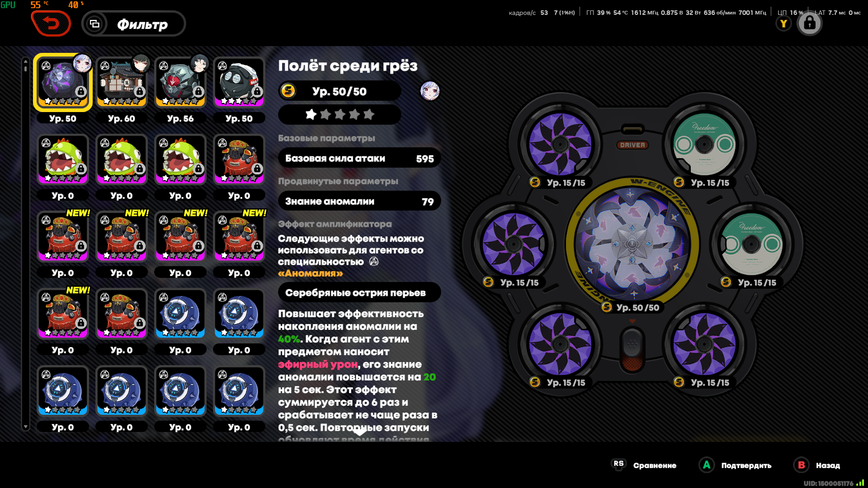Click the central W-Engine disc Ур. 50/50
This screenshot has height=488, width=868.
[632, 244]
